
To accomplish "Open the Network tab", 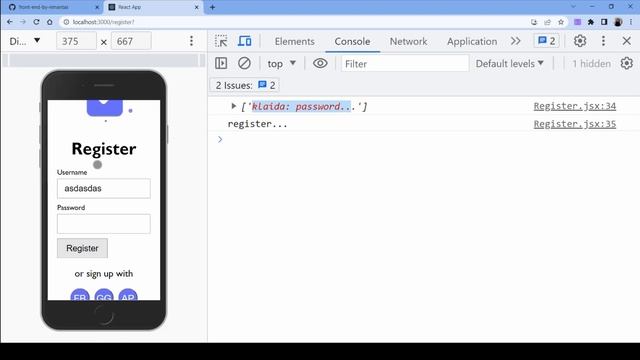I will tap(408, 41).
